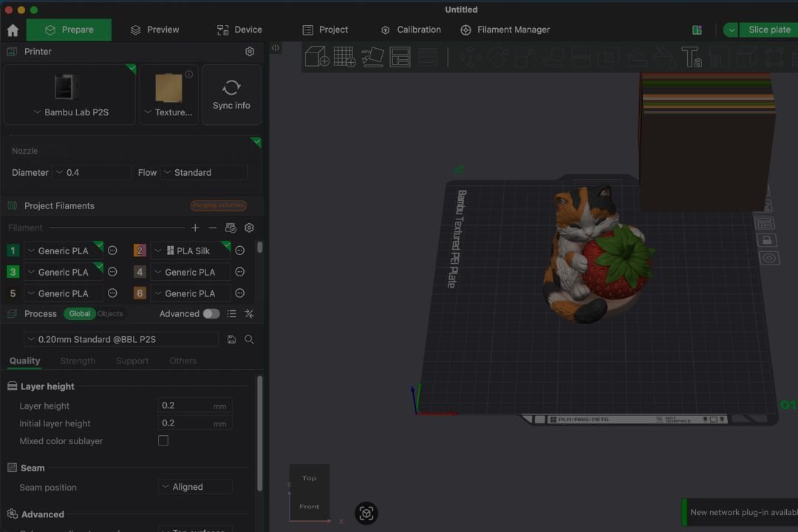Viewport: 798px width, 532px height.
Task: Remove a filament with minus icon
Action: click(x=213, y=228)
